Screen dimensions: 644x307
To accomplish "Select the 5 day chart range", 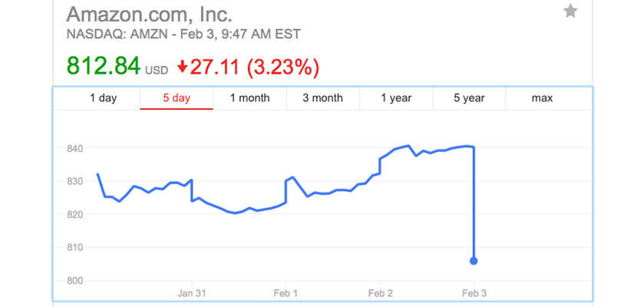I will point(176,98).
